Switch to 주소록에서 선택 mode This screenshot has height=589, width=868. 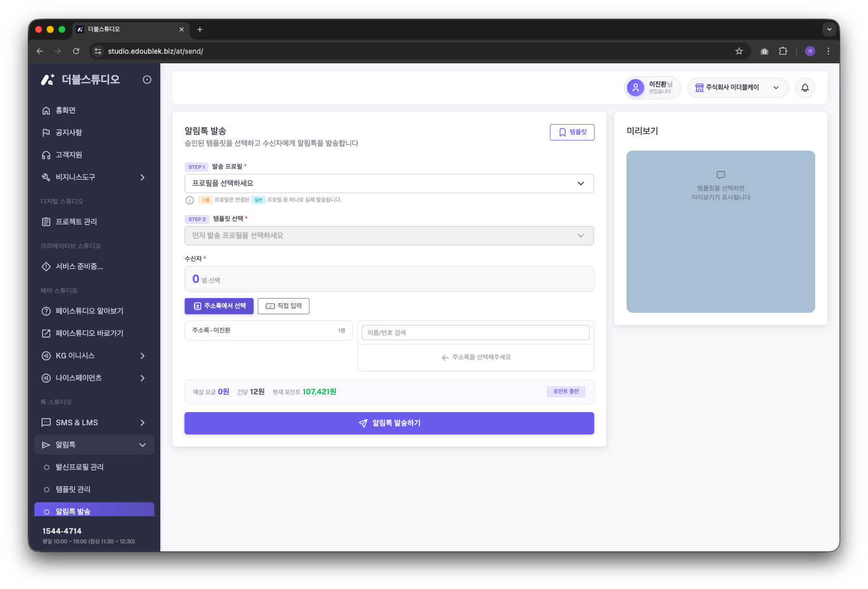tap(219, 306)
